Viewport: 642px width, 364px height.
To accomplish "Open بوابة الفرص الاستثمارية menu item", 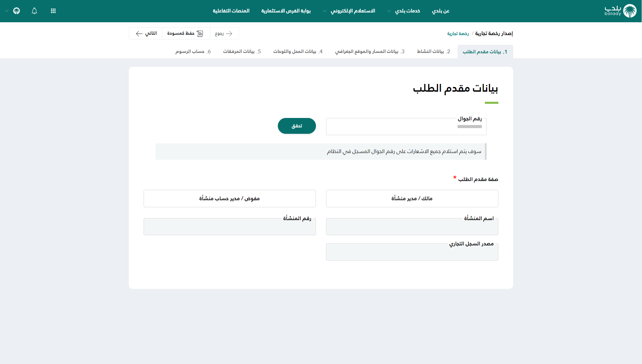I will pos(286,11).
